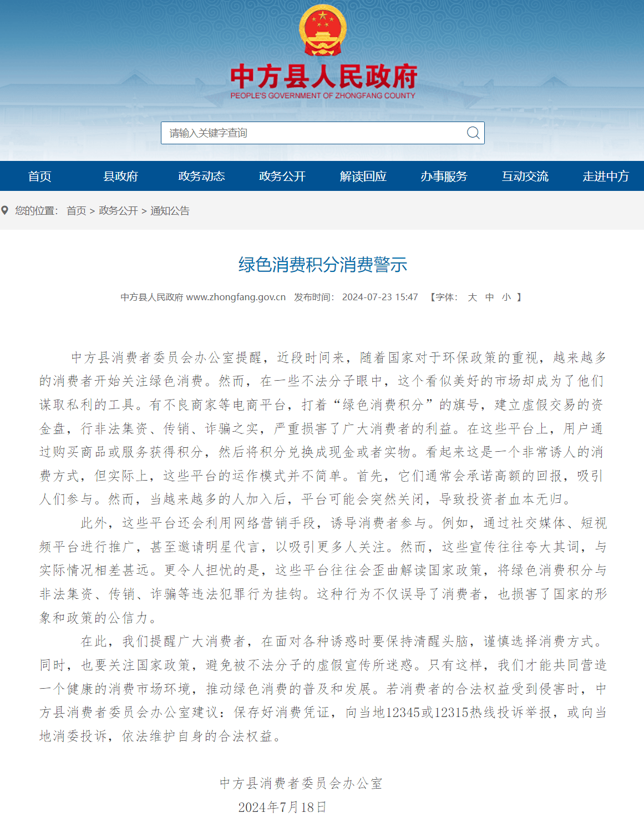The height and width of the screenshot is (828, 644).
Task: Set font size to small (小)
Action: [x=506, y=297]
